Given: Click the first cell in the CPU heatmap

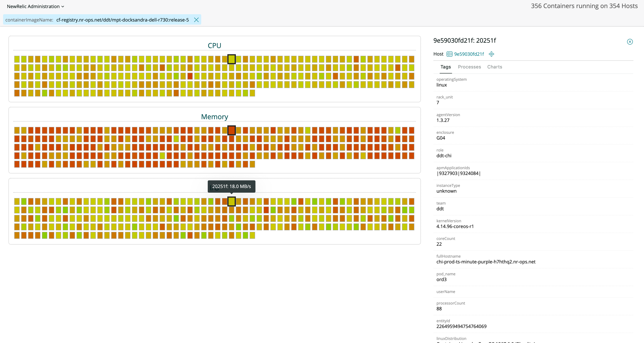Looking at the screenshot, I should point(17,59).
